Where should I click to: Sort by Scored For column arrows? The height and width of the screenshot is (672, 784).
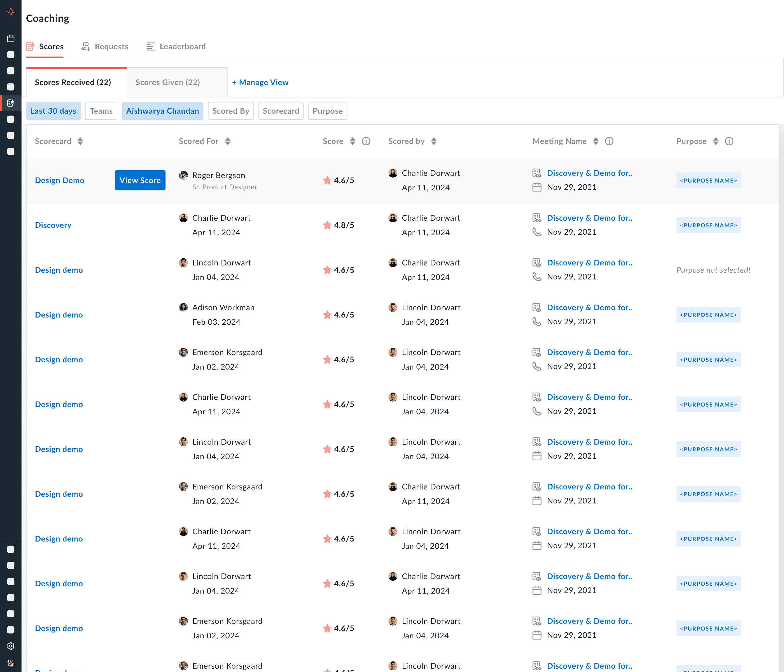pos(227,141)
